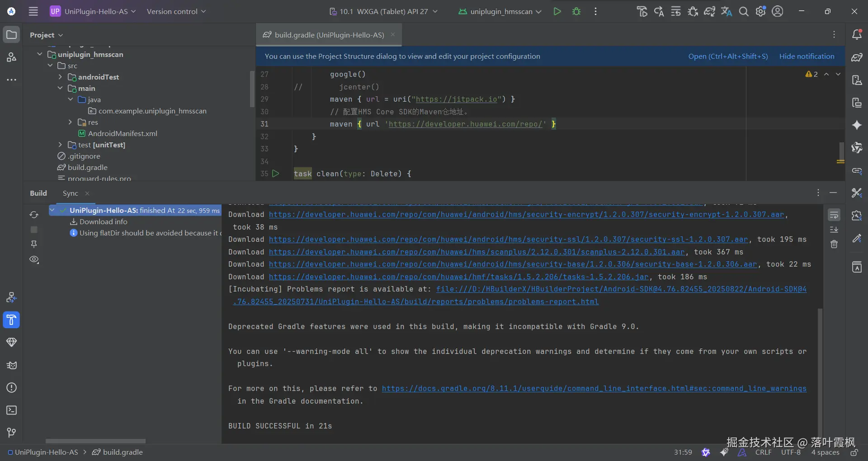868x461 pixels.
Task: Open Search Everywhere magnifier icon
Action: 744,12
